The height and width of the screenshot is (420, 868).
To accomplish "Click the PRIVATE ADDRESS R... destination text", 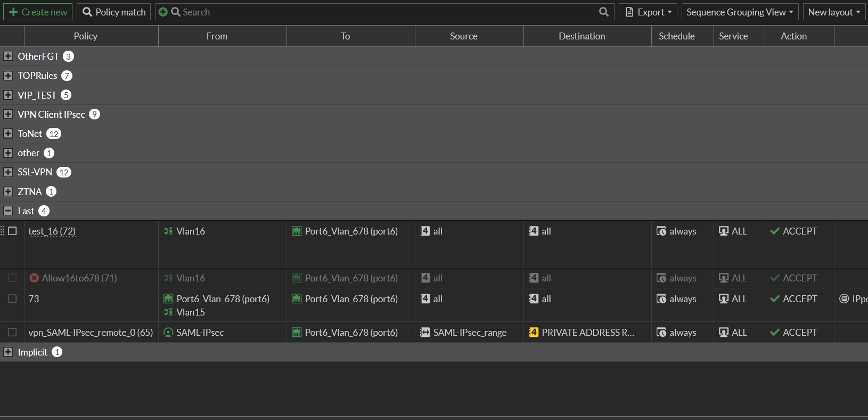I will pyautogui.click(x=588, y=332).
